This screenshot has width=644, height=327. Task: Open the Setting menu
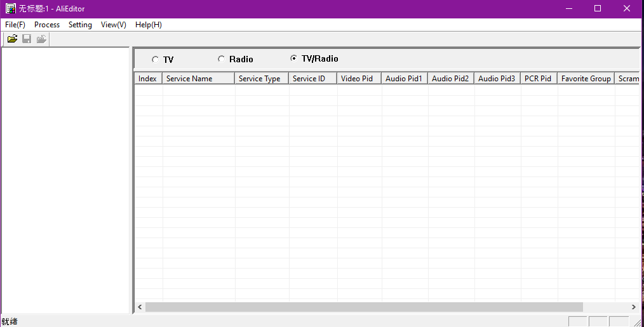tap(80, 25)
